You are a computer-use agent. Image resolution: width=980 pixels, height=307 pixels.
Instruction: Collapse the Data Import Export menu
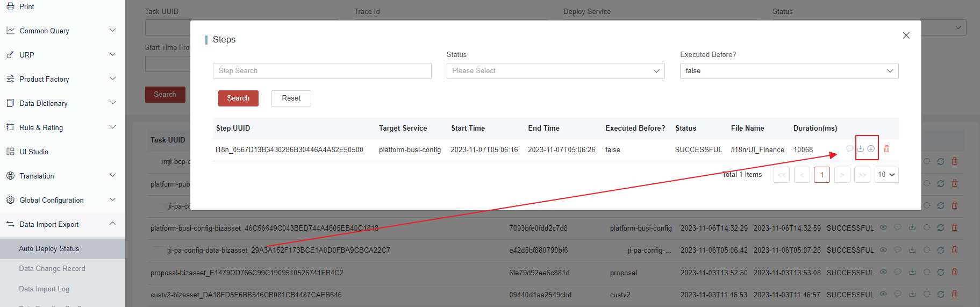point(112,224)
